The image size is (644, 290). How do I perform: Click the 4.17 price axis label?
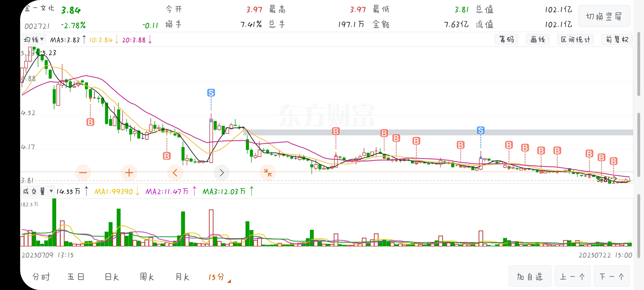point(28,147)
